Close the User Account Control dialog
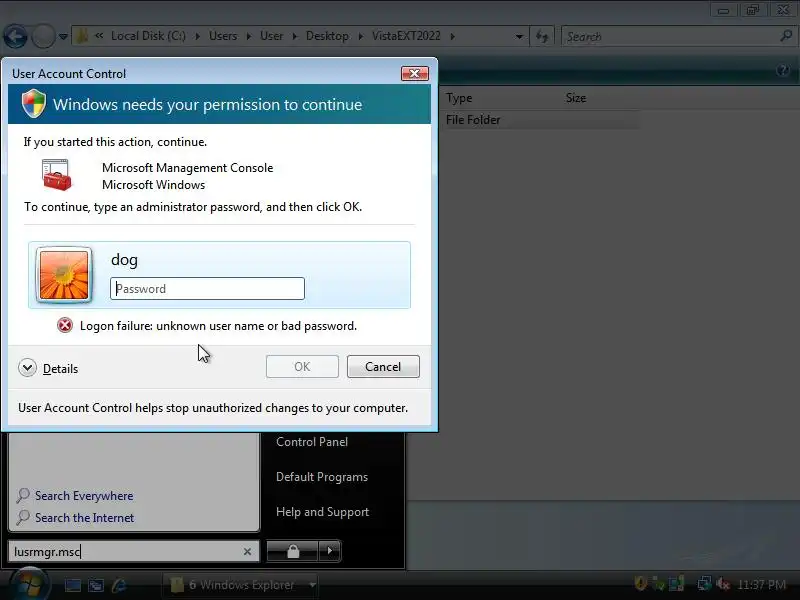Viewport: 800px width, 600px height. [415, 73]
